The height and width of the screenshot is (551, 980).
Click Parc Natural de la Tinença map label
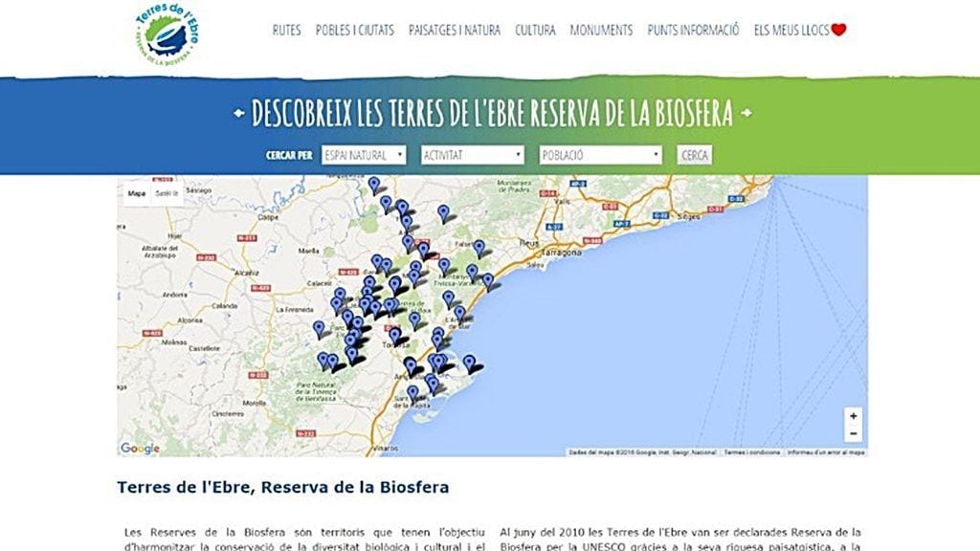(x=317, y=391)
